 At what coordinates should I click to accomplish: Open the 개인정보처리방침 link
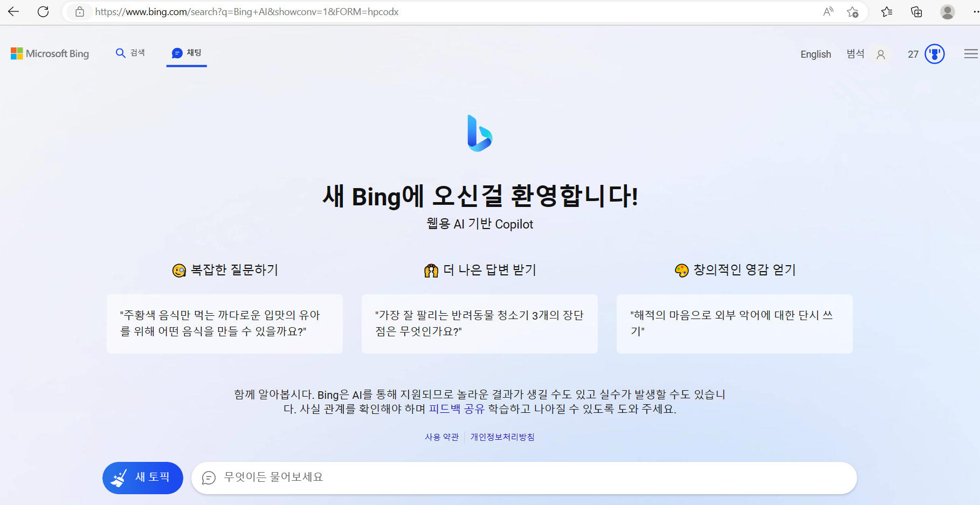click(502, 437)
